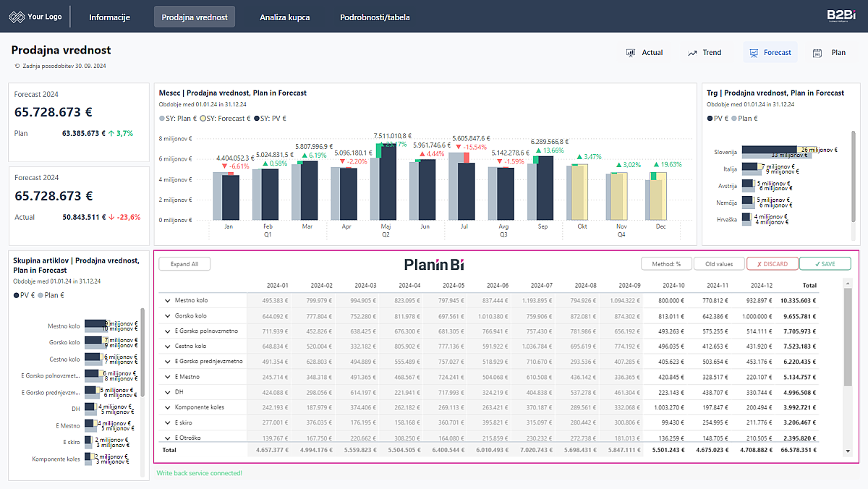This screenshot has width=868, height=489.
Task: Select the Plan view
Action: (830, 53)
